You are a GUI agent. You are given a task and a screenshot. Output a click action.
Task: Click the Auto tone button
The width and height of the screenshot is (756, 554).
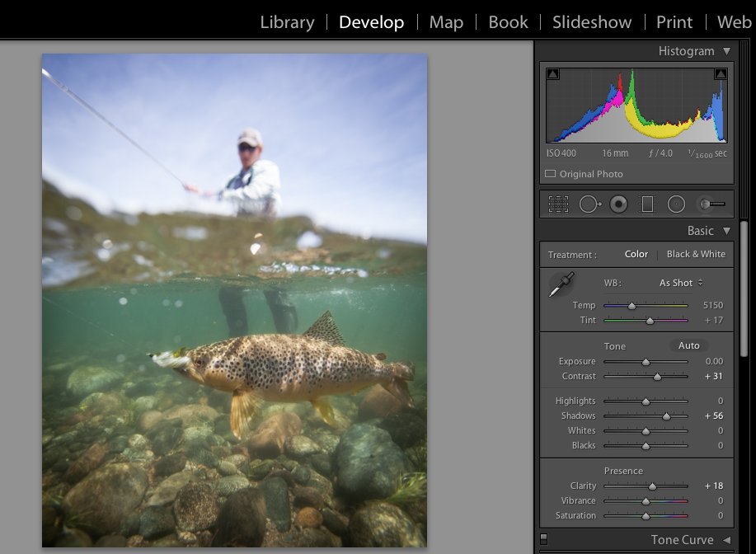tap(688, 345)
